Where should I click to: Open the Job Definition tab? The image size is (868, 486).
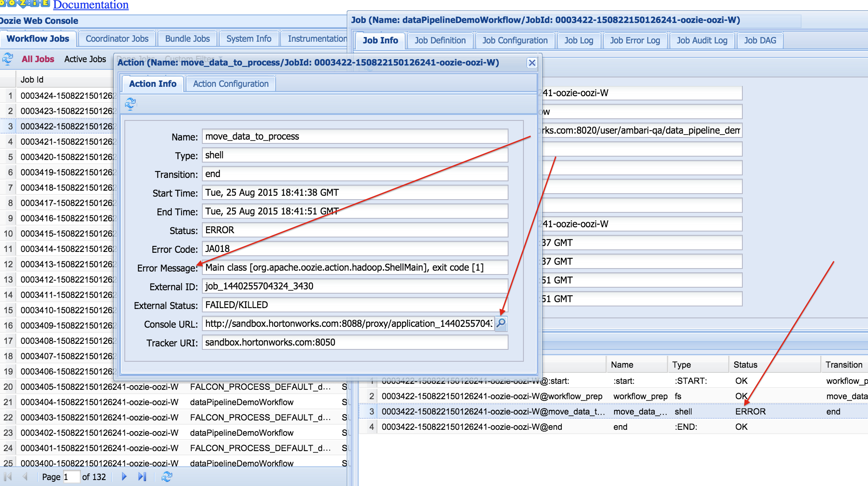point(440,40)
